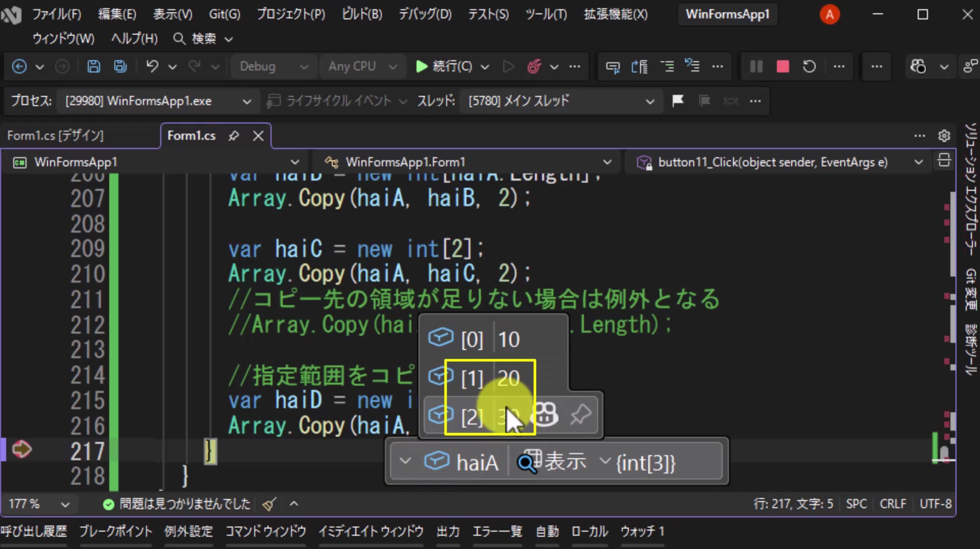Click the navigate backward arrow icon
980x549 pixels.
click(x=19, y=66)
